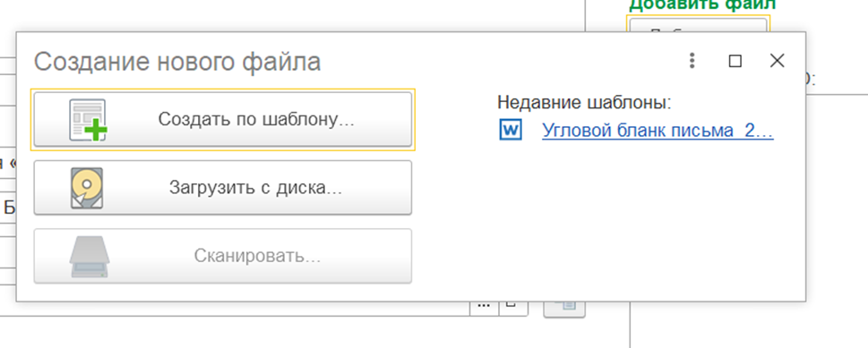Click the Сканировать... button
Image resolution: width=868 pixels, height=348 pixels.
[222, 257]
